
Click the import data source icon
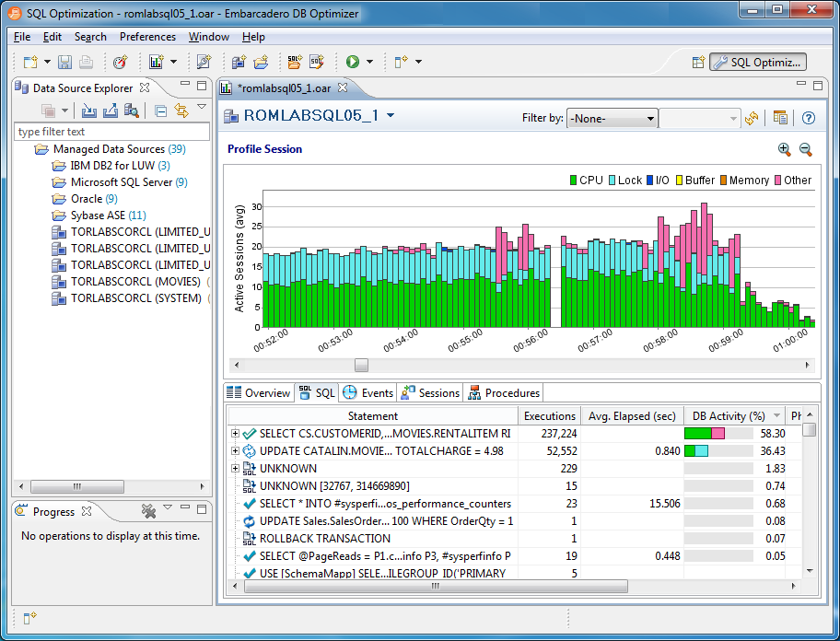coord(89,111)
